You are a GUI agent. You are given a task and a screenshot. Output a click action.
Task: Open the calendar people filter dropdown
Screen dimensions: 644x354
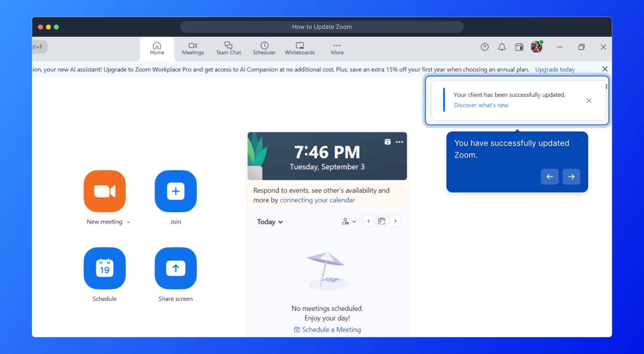click(349, 221)
